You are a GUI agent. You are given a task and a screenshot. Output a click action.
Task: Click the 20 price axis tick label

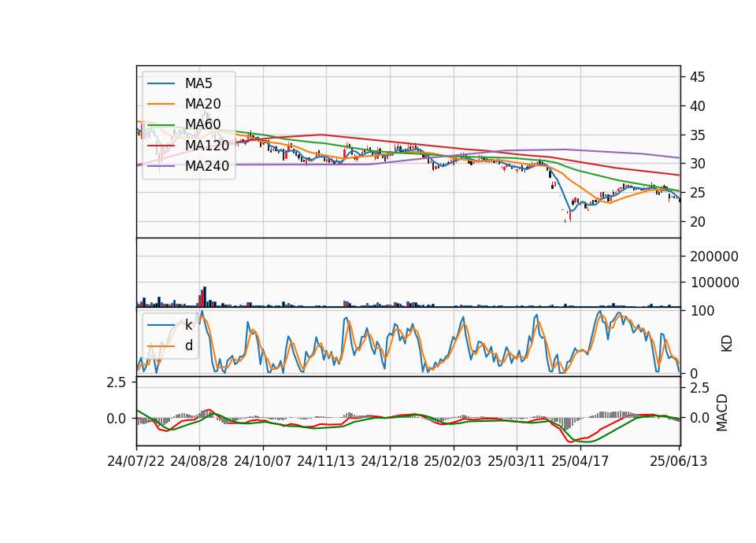pyautogui.click(x=697, y=222)
